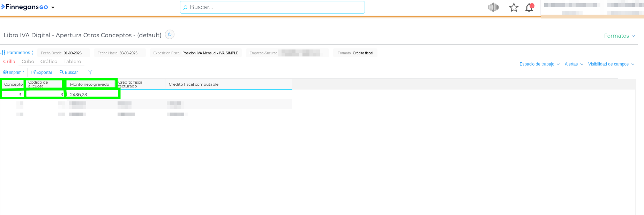
Task: Switch to the Tablero tab
Action: [x=72, y=62]
